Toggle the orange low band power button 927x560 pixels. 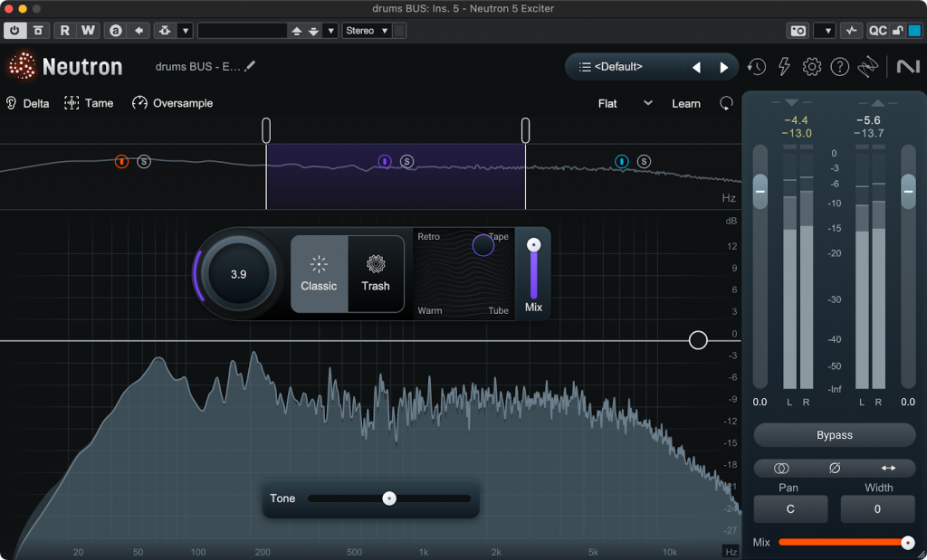(x=121, y=161)
